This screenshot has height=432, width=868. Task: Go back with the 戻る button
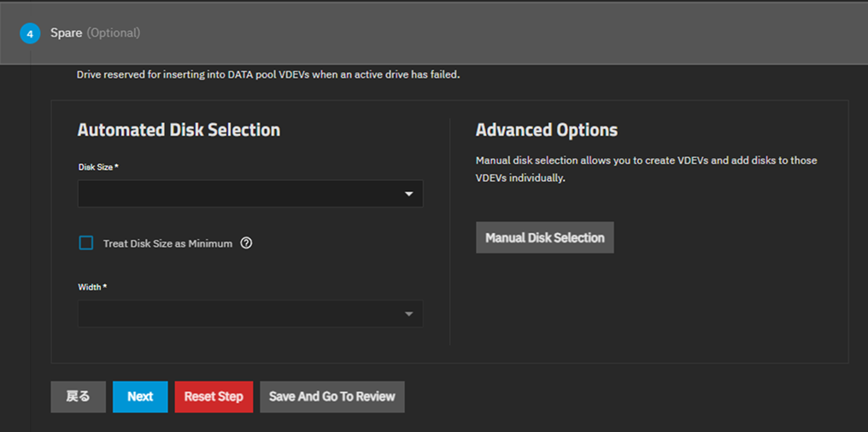point(78,397)
